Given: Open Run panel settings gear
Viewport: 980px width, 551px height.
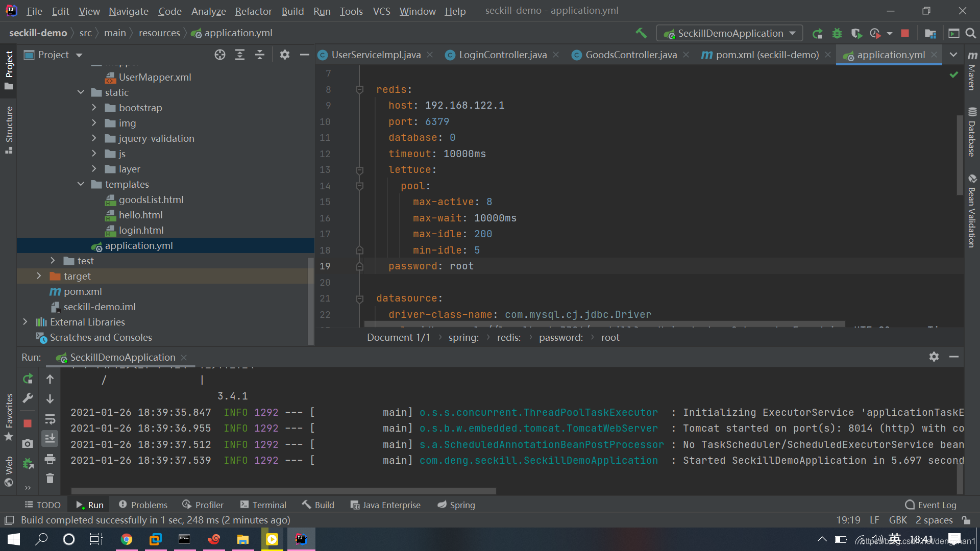Looking at the screenshot, I should tap(934, 357).
